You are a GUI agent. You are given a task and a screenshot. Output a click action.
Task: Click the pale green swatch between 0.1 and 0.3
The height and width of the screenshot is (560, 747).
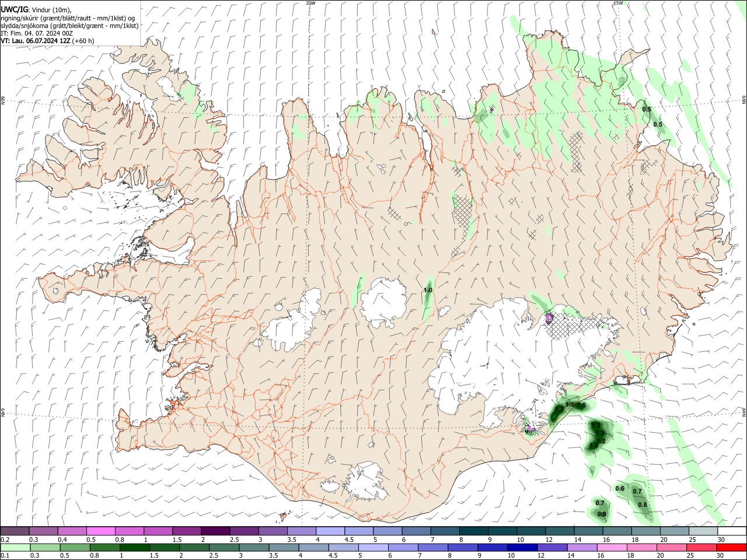[15, 547]
